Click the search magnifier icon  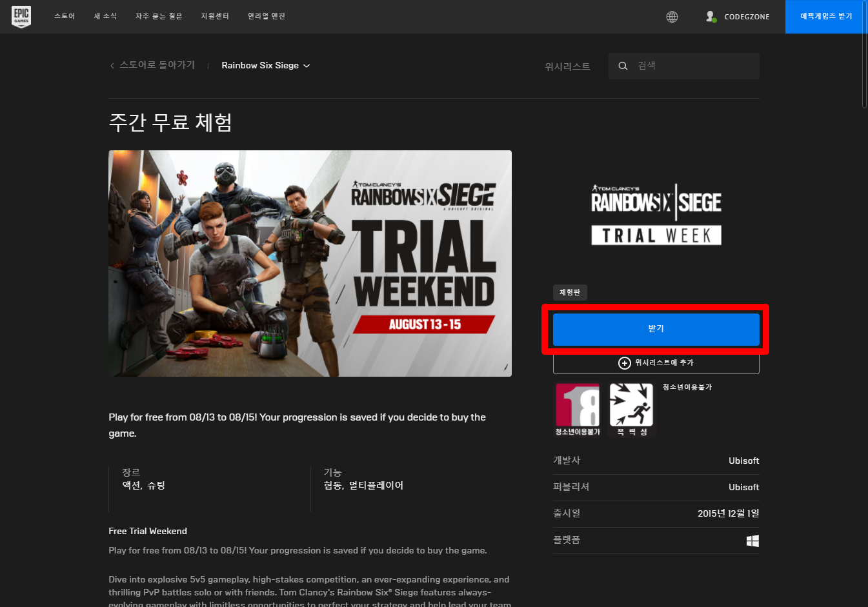click(x=623, y=66)
